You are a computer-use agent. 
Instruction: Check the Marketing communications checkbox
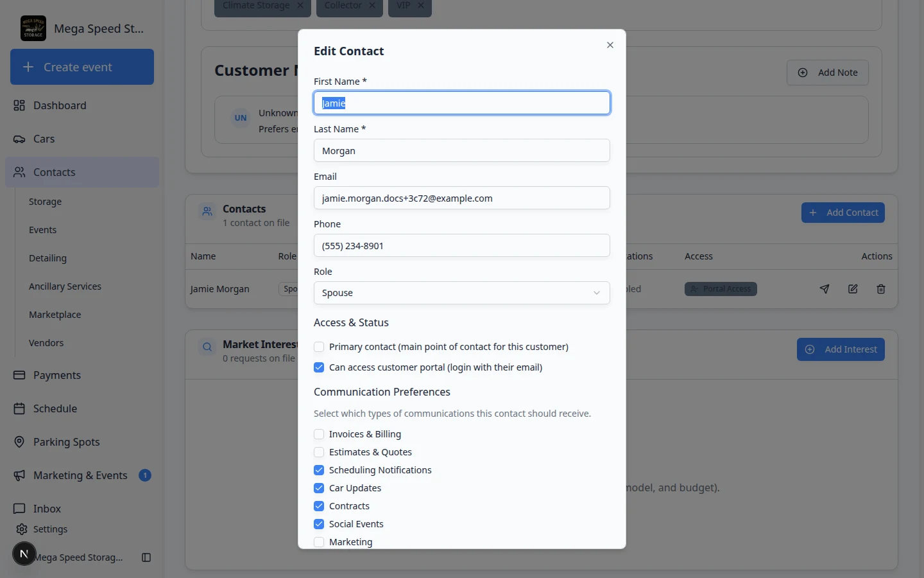click(x=319, y=542)
